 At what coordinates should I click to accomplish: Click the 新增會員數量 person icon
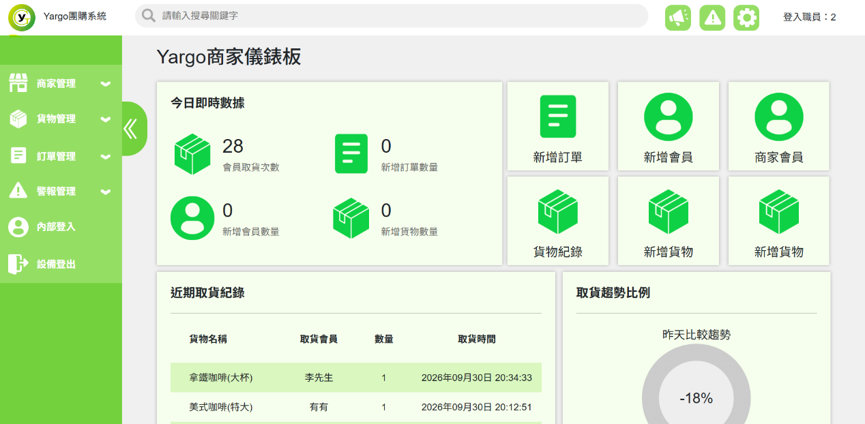(x=192, y=218)
